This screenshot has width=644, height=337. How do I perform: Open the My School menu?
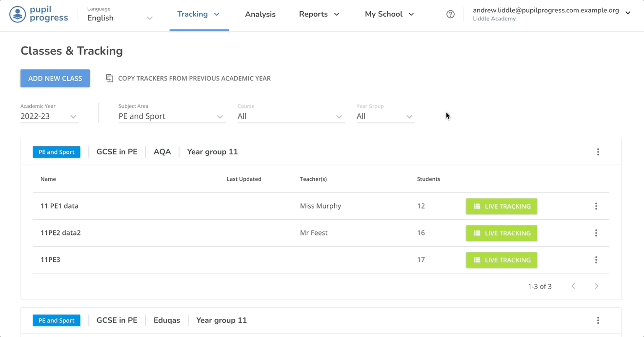[x=389, y=14]
